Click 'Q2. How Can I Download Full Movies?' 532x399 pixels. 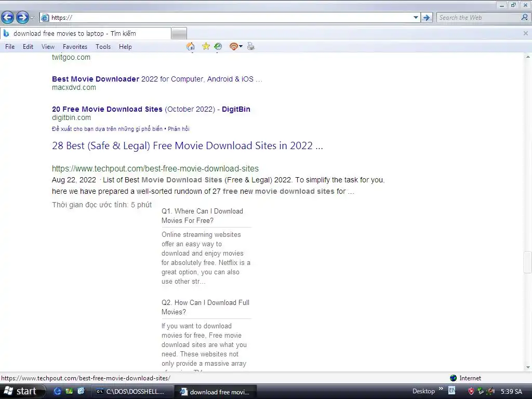tap(205, 307)
